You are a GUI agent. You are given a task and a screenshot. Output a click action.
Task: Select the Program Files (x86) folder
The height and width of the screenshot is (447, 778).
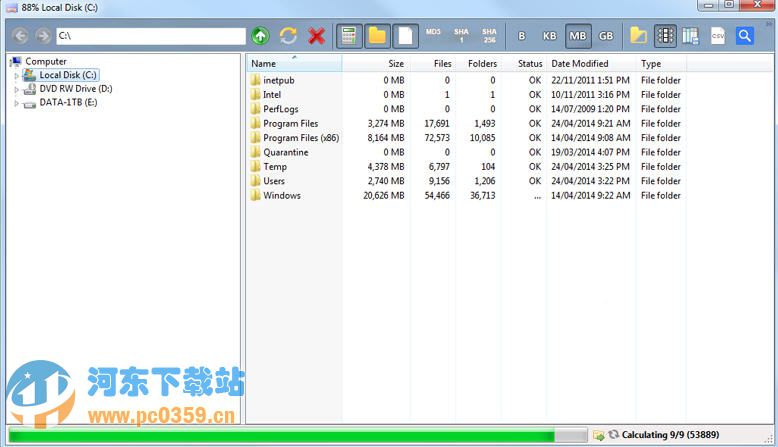click(x=466, y=138)
